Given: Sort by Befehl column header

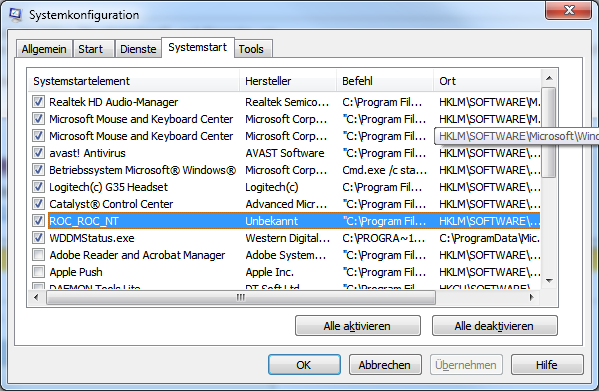Looking at the screenshot, I should [x=385, y=81].
